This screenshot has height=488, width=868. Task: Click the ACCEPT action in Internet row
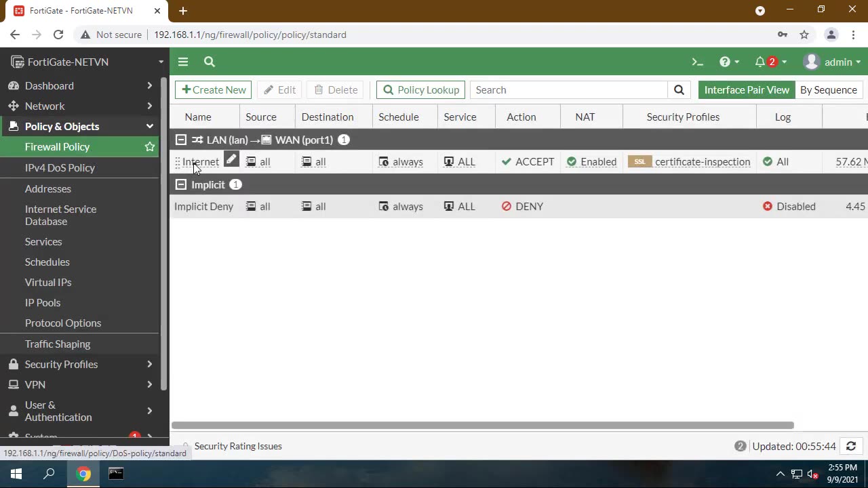[x=528, y=161]
